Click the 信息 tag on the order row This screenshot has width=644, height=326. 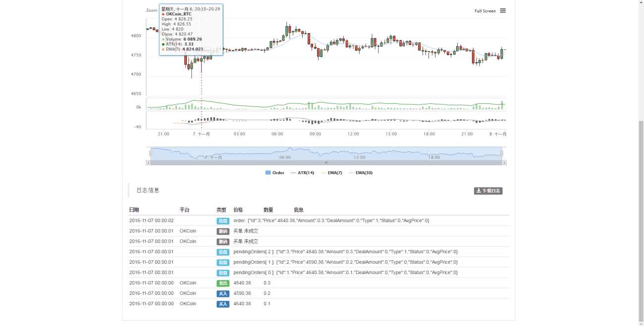(x=223, y=221)
